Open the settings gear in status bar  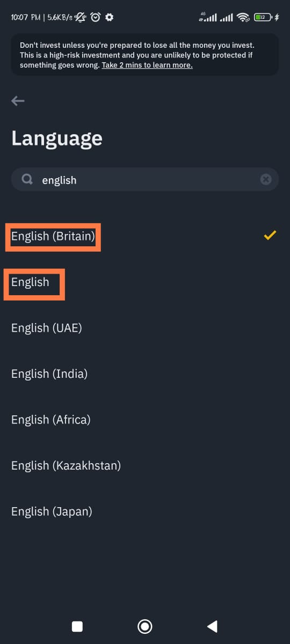click(x=110, y=18)
